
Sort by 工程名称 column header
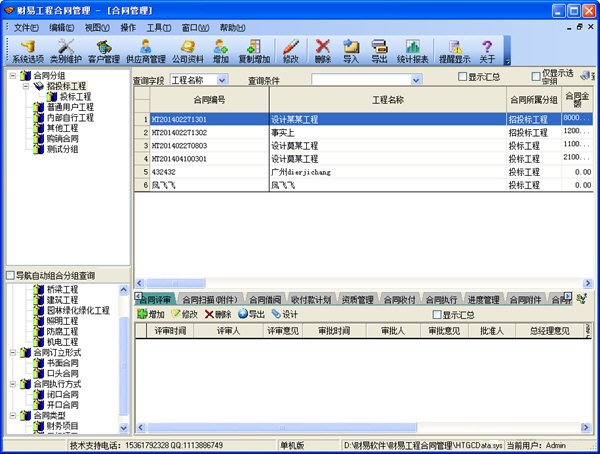(388, 100)
